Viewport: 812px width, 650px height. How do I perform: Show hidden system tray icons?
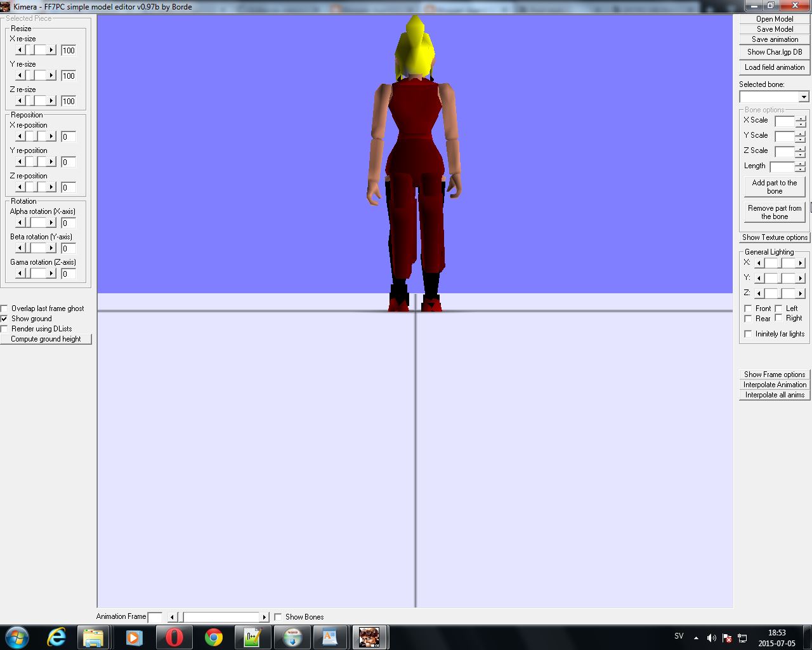(696, 638)
